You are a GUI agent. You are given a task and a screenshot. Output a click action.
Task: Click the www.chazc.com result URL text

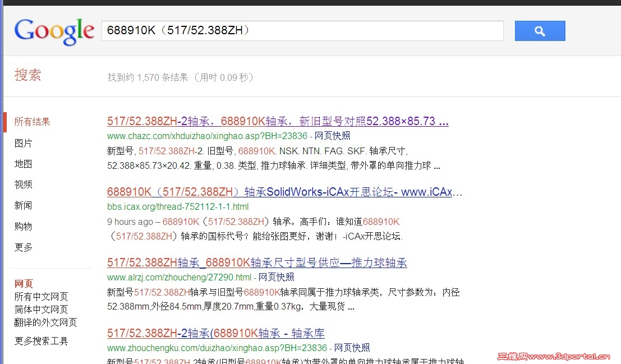click(x=207, y=136)
